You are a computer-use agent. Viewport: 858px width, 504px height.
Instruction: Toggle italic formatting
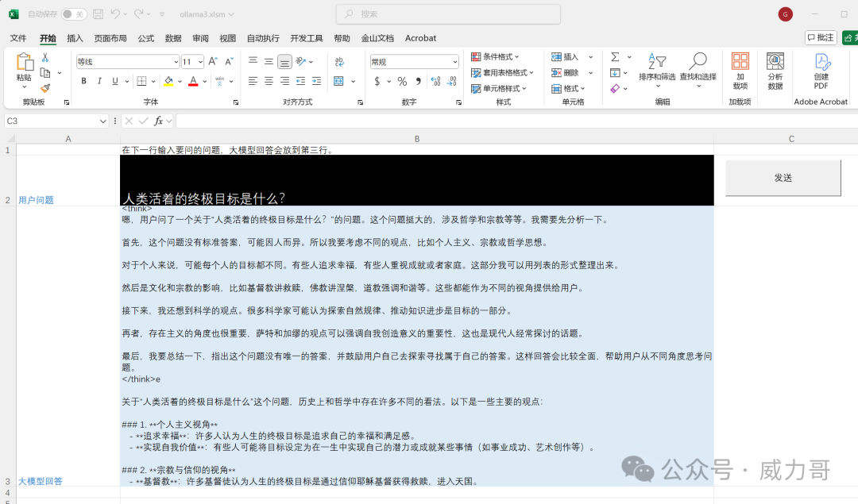tap(99, 81)
